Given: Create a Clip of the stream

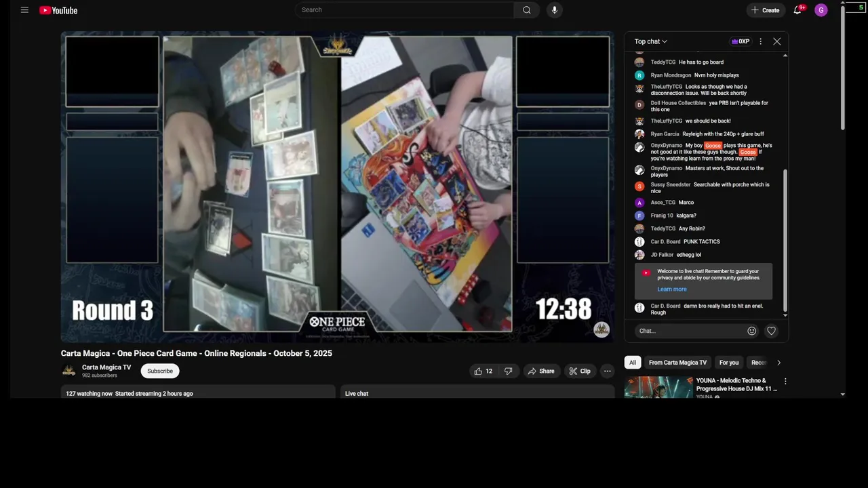Looking at the screenshot, I should (x=580, y=371).
